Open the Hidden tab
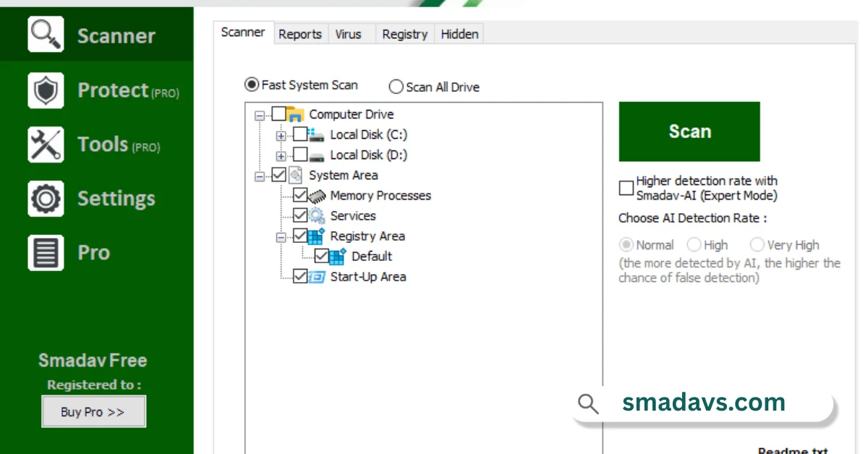The image size is (868, 454). coord(459,33)
